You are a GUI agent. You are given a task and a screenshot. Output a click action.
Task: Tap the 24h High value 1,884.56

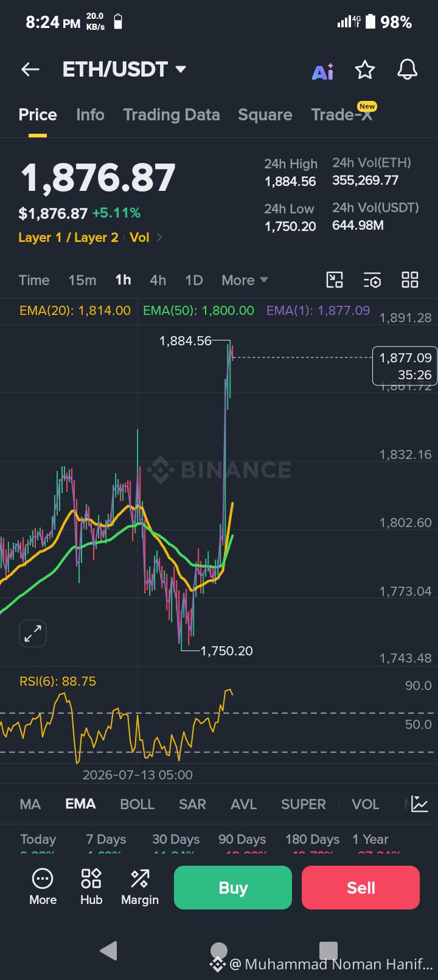coord(290,182)
